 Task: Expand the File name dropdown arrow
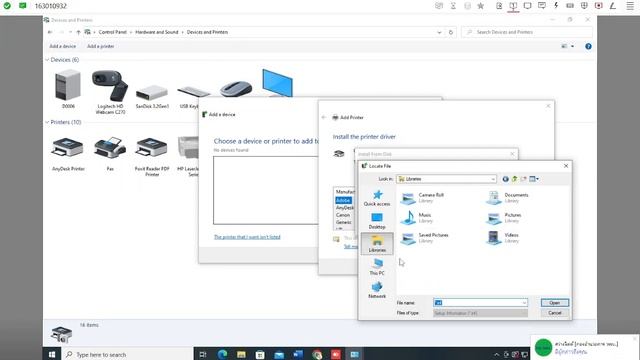[x=524, y=303]
